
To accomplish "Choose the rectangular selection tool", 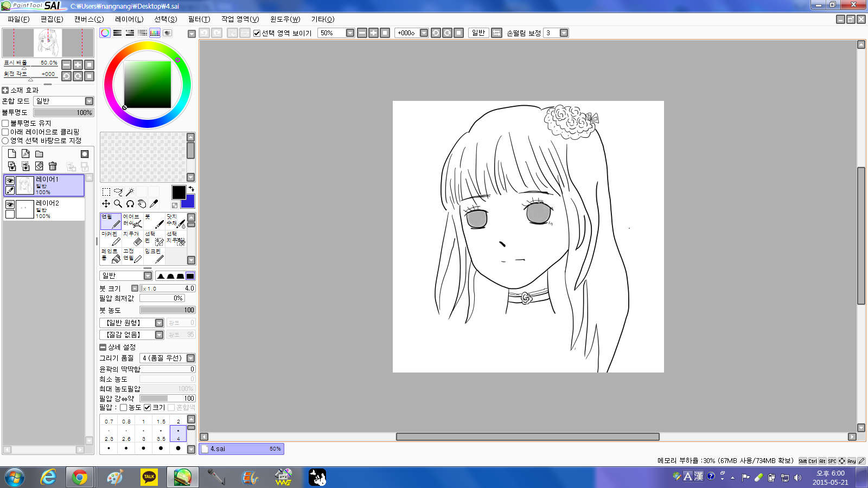I will click(106, 192).
